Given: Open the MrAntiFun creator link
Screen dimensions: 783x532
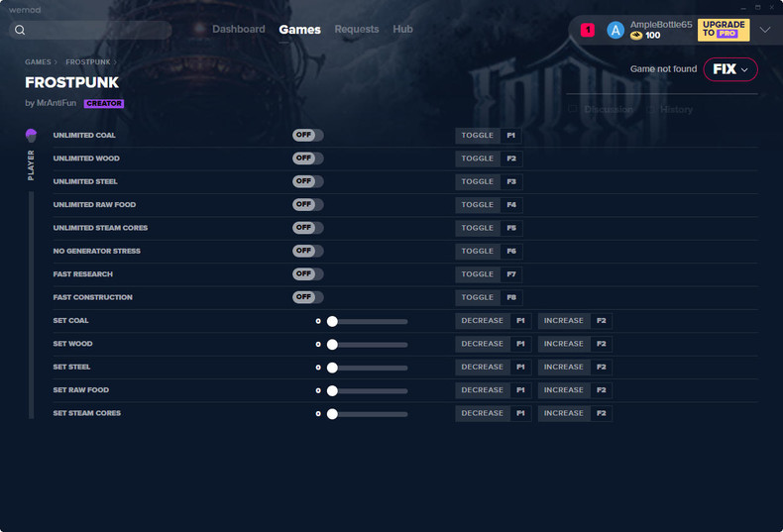Looking at the screenshot, I should tap(56, 103).
